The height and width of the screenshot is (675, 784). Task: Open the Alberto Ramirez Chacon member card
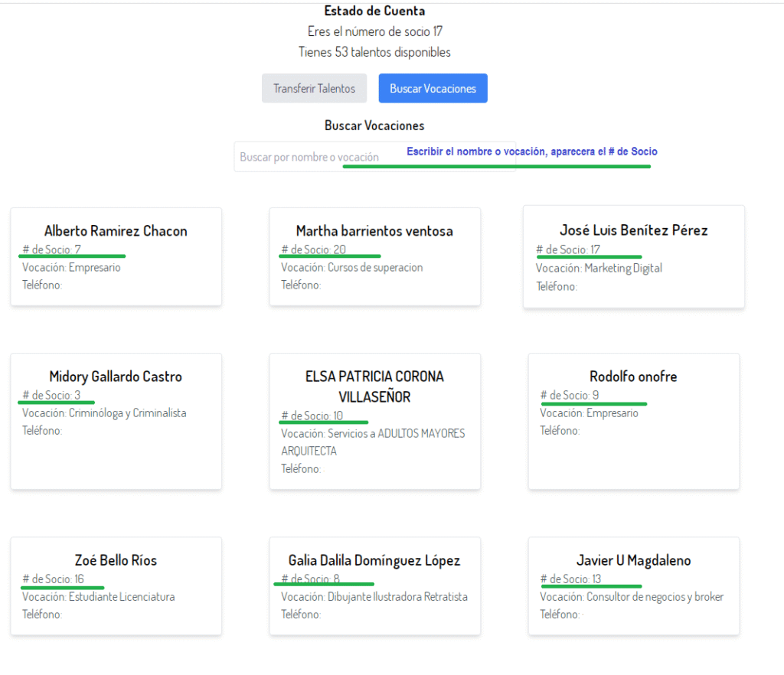click(116, 256)
